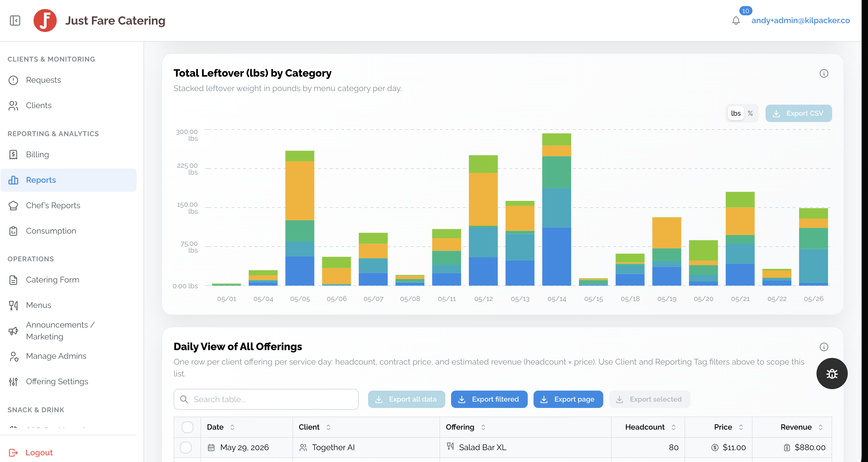The height and width of the screenshot is (462, 868).
Task: Switch chart units to percent
Action: coord(751,114)
